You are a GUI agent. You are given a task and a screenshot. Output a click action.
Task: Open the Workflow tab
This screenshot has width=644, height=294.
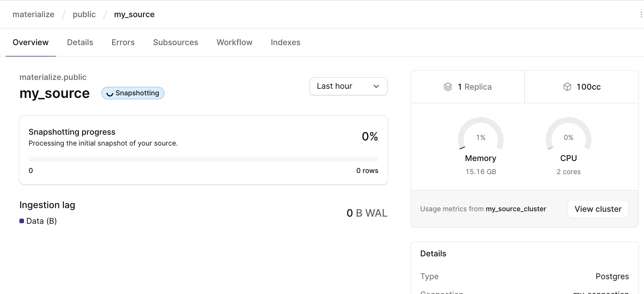coord(234,42)
